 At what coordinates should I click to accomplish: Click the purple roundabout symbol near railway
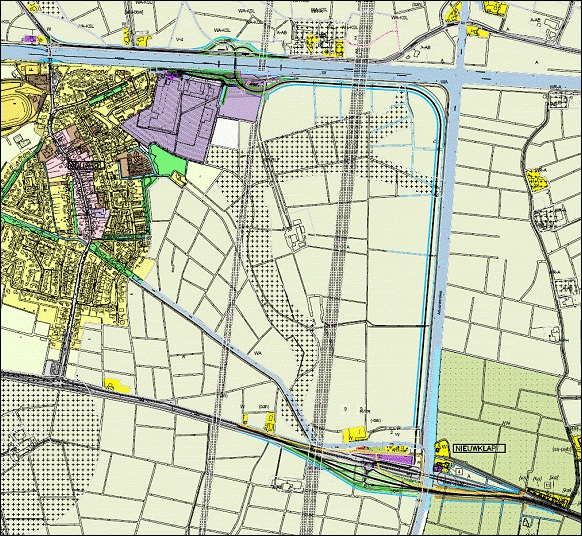click(x=369, y=467)
